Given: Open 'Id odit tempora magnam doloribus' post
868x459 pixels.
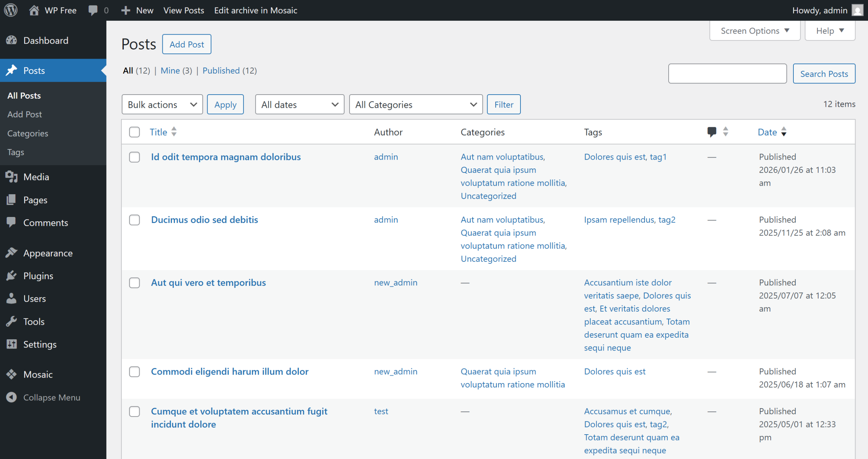Looking at the screenshot, I should [x=226, y=157].
